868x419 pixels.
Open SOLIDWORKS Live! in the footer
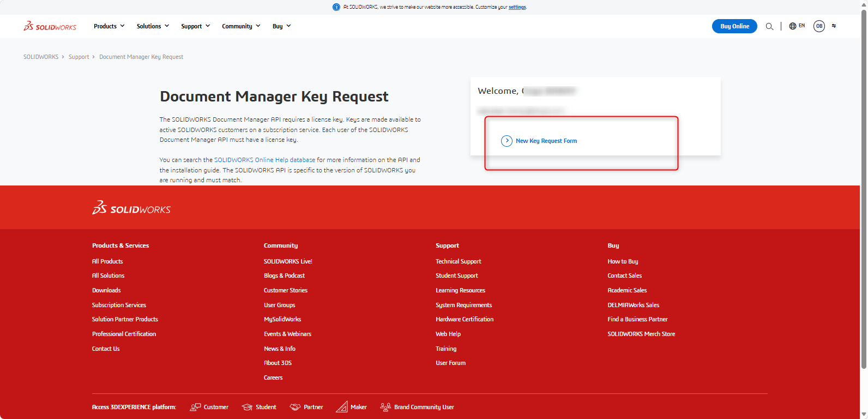click(288, 261)
